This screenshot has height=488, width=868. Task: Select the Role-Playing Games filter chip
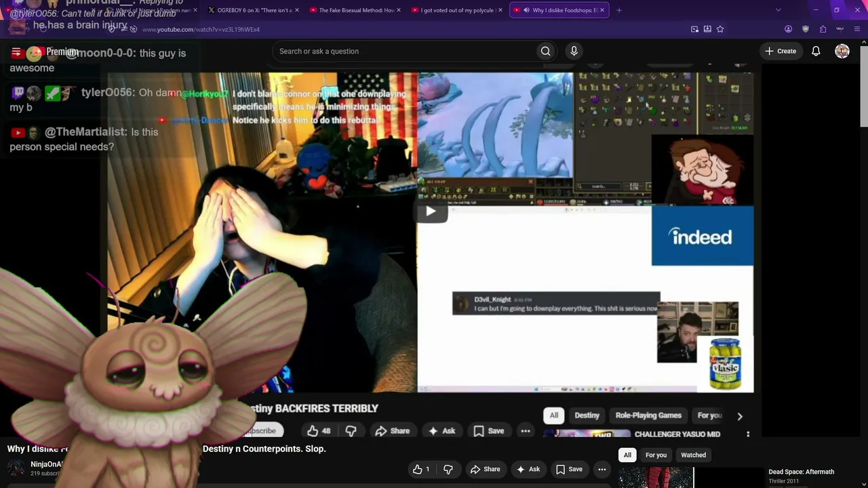pos(648,415)
